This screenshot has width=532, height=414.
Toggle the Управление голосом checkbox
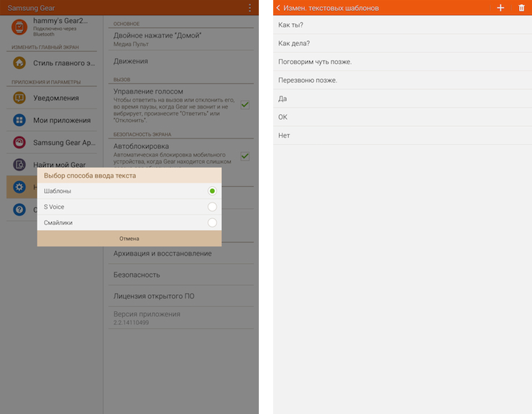pyautogui.click(x=245, y=105)
